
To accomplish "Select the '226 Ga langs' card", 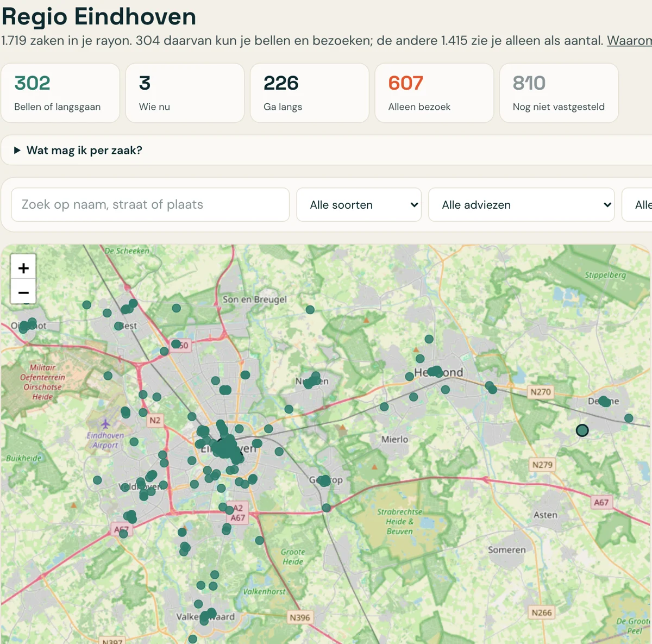I will click(x=309, y=93).
